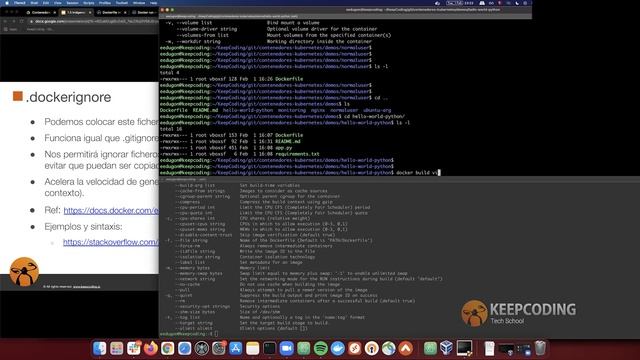The width and height of the screenshot is (640, 360).
Task: Open the Edit menu
Action: tap(46, 3)
